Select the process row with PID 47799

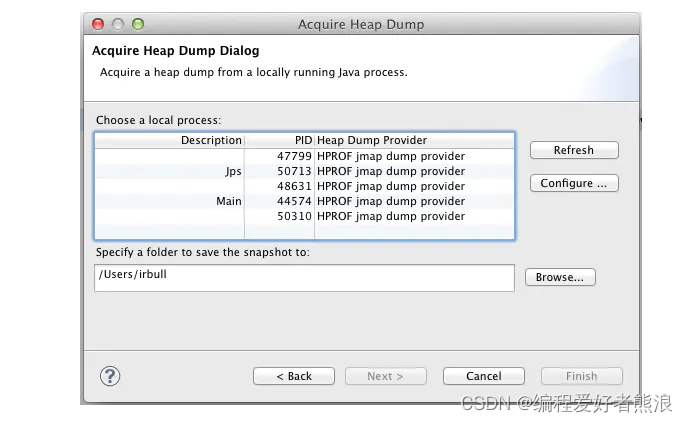[304, 156]
